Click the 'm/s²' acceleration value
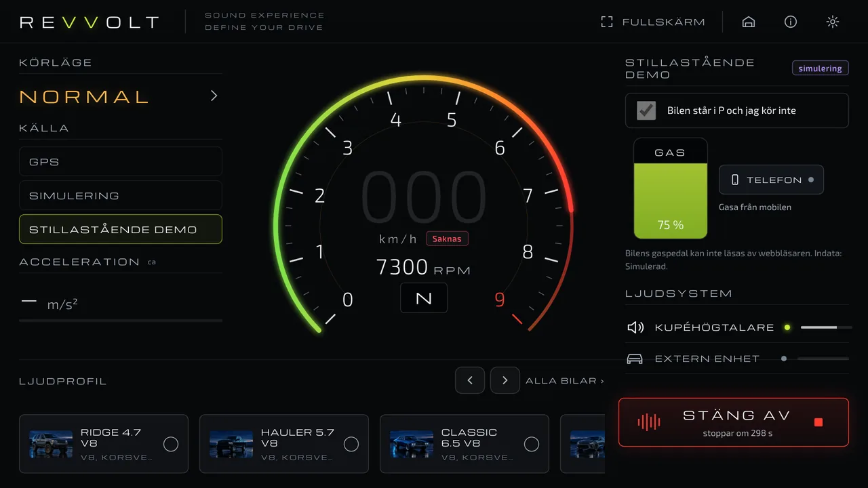The width and height of the screenshot is (868, 488). click(x=62, y=305)
